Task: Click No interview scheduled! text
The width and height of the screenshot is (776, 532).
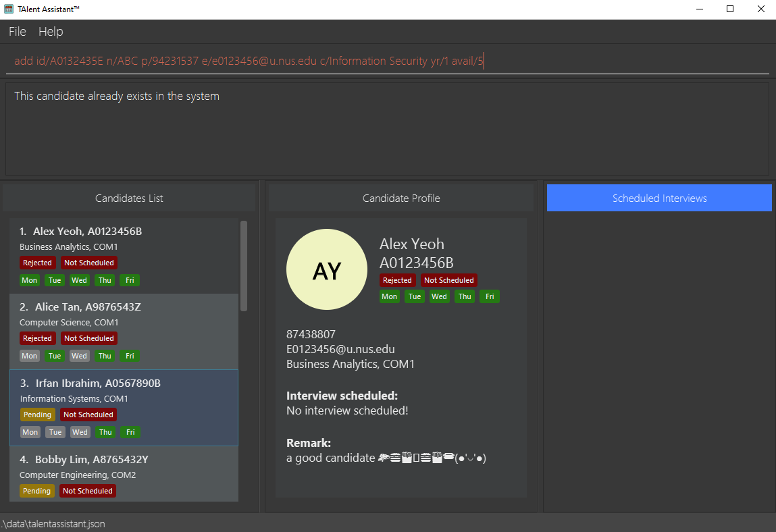Action: 347,410
